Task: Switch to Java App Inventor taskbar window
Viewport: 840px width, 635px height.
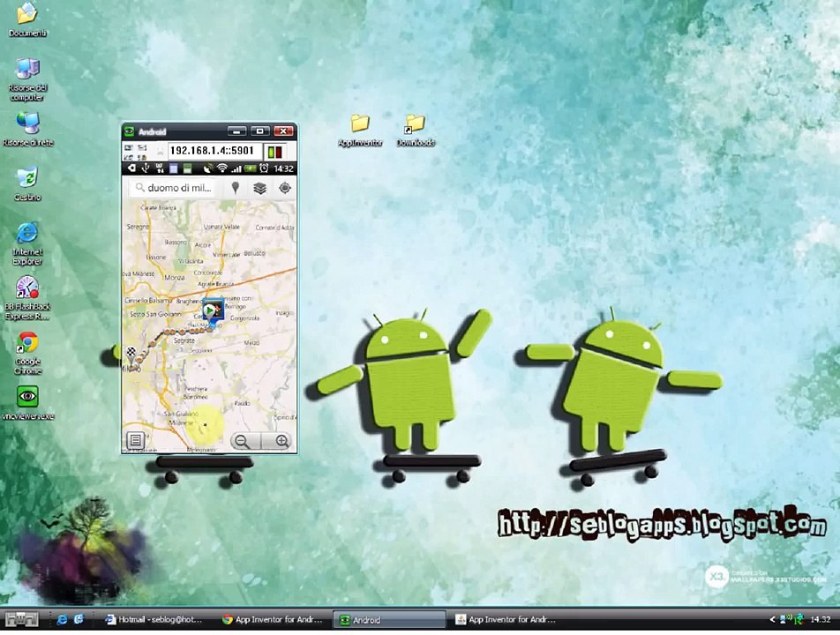Action: tap(506, 619)
